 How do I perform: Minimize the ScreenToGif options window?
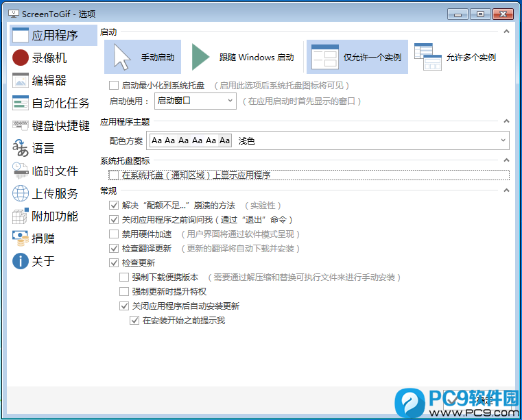point(458,14)
